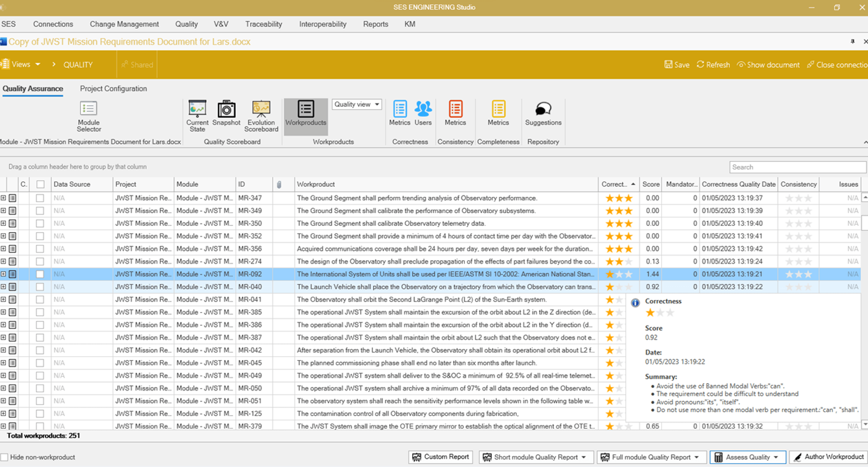Sort by the Workproduct column header
This screenshot has height=467, width=868.
pyautogui.click(x=446, y=184)
